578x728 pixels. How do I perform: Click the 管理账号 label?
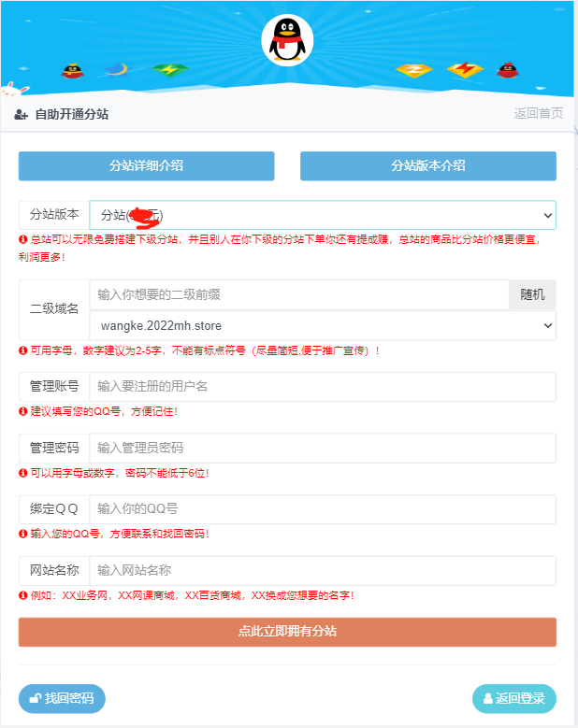[x=54, y=386]
